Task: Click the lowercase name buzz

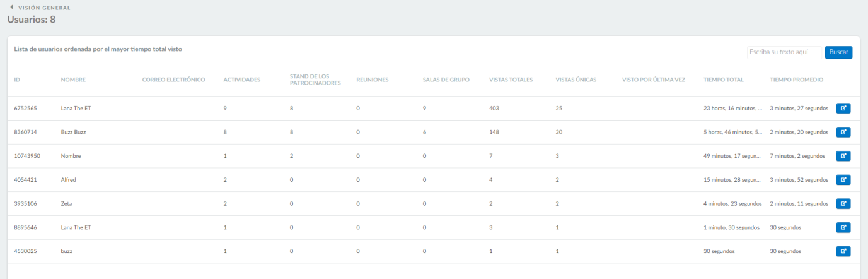Action: [66, 251]
